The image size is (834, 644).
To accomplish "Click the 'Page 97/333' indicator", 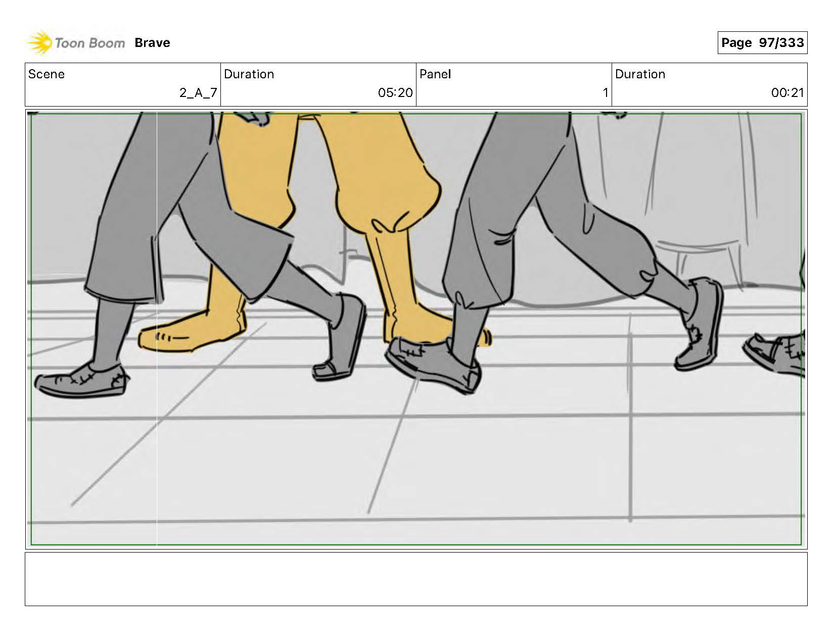I will pos(762,42).
